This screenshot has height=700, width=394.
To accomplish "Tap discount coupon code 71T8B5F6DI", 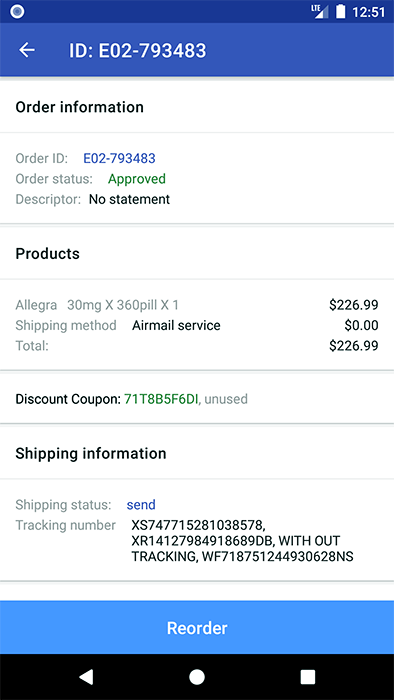I will click(160, 399).
